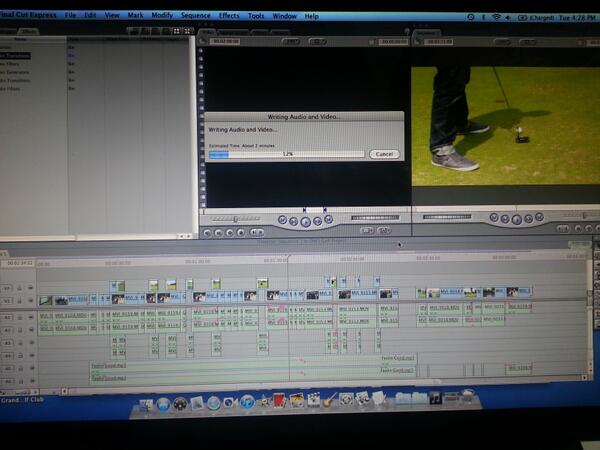Viewport: 600px width, 450px height.
Task: Select the A1 destination track label
Action: click(8, 317)
